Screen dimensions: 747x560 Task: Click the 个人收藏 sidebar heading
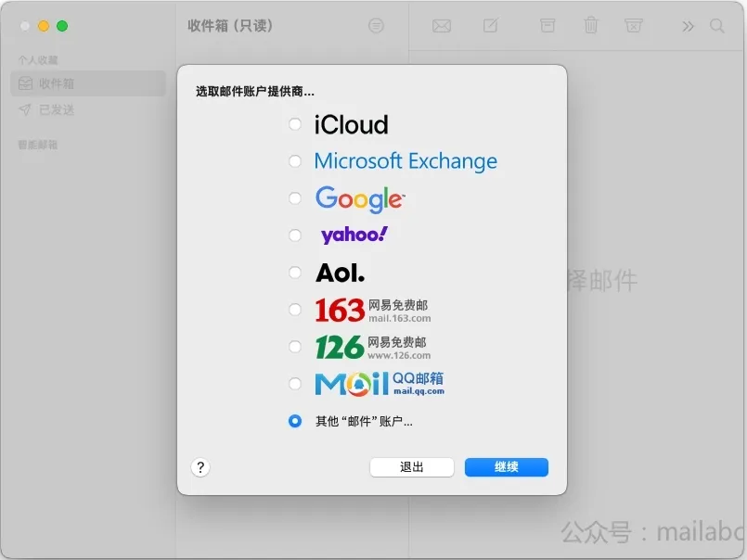coord(38,60)
